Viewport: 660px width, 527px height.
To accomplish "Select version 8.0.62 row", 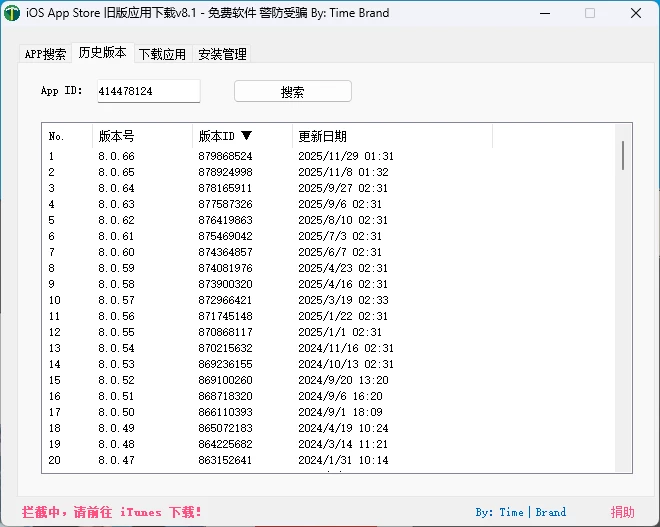I will (x=328, y=220).
